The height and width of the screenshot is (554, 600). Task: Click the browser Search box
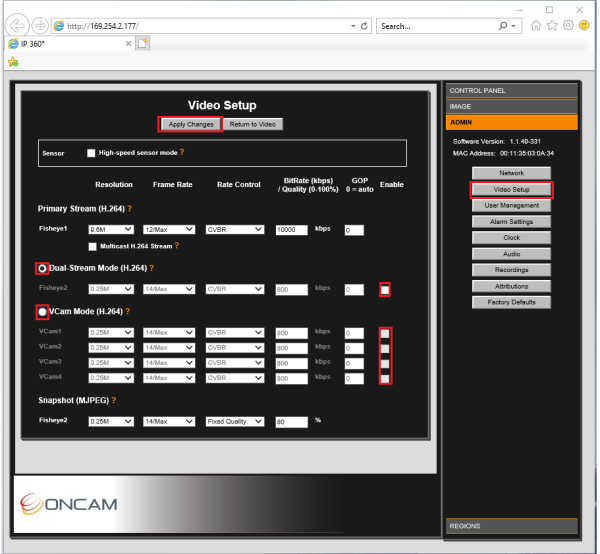coord(436,26)
